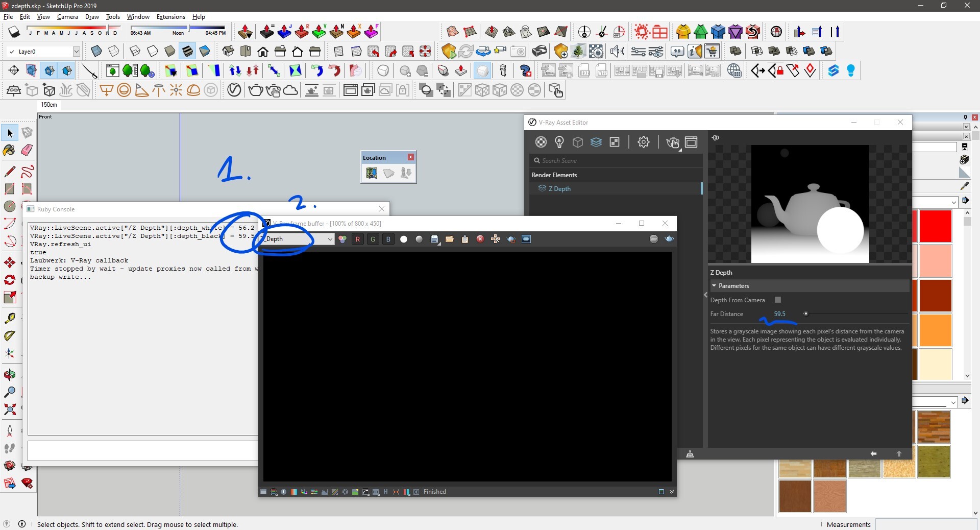
Task: Toggle A/B compare in frame buffer toolbar
Action: tap(526, 239)
